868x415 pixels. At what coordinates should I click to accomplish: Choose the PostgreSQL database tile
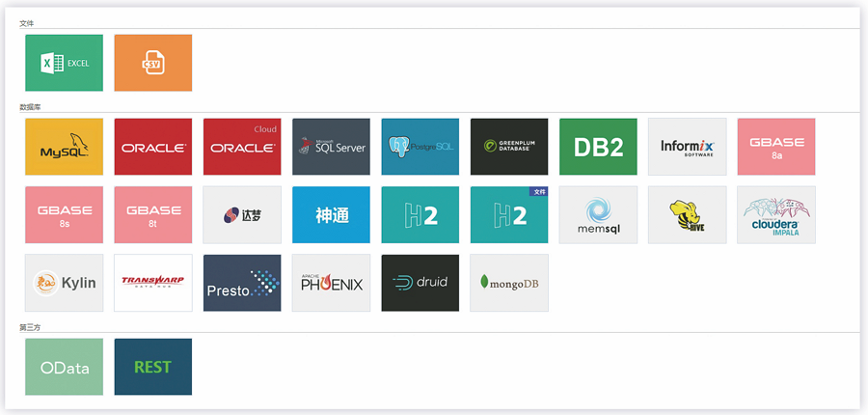[x=420, y=147]
